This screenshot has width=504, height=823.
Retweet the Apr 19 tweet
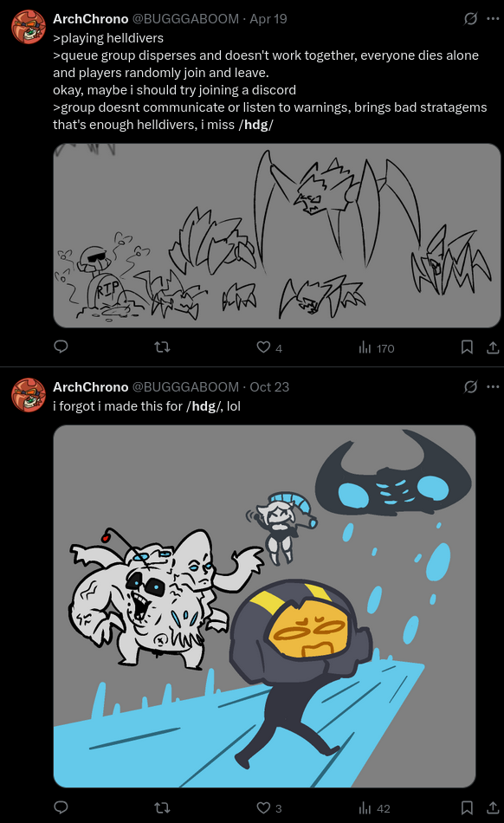[x=163, y=347]
